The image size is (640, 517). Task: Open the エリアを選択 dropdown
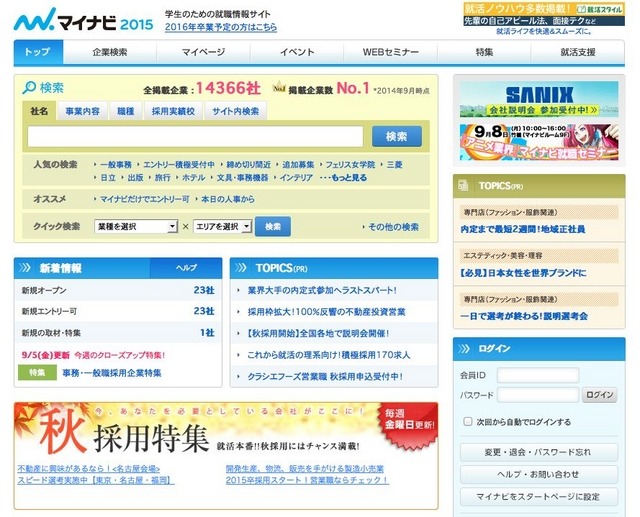(x=222, y=226)
